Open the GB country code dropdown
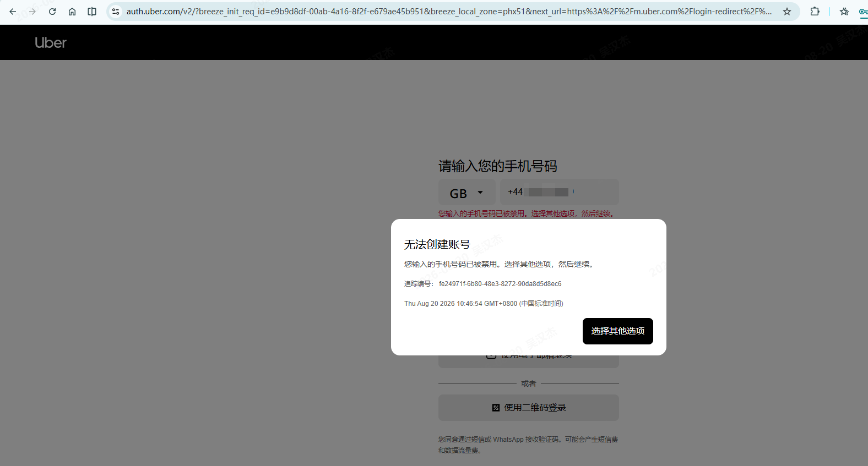This screenshot has width=868, height=466. [x=467, y=193]
